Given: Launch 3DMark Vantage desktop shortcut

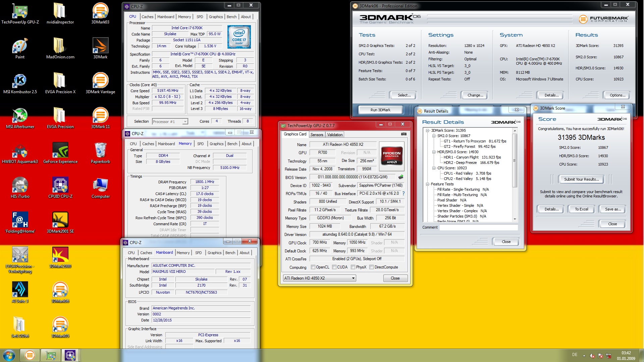Looking at the screenshot, I should point(100,83).
